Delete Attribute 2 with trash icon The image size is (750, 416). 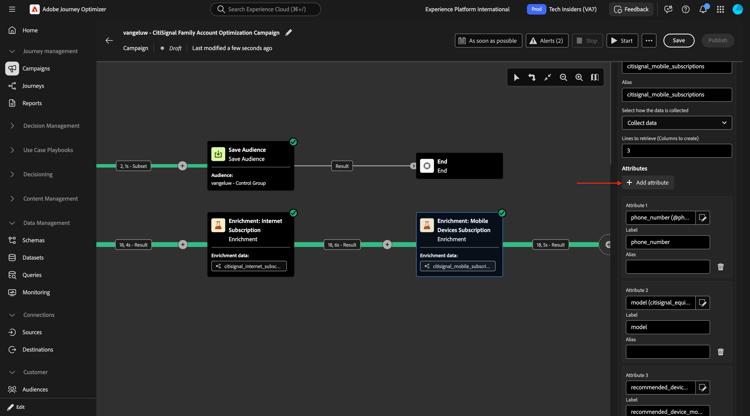point(721,352)
